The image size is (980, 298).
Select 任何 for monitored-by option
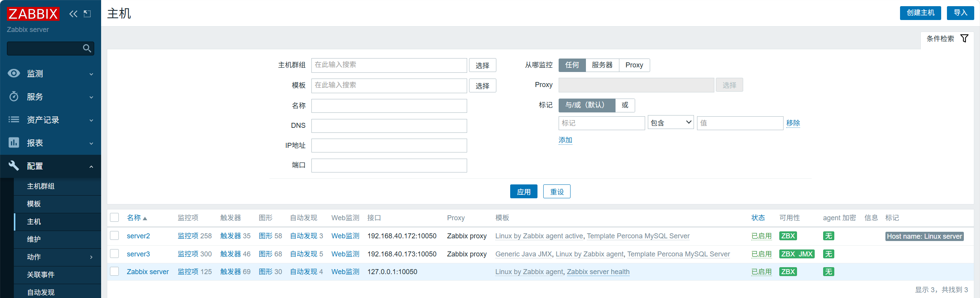(572, 65)
